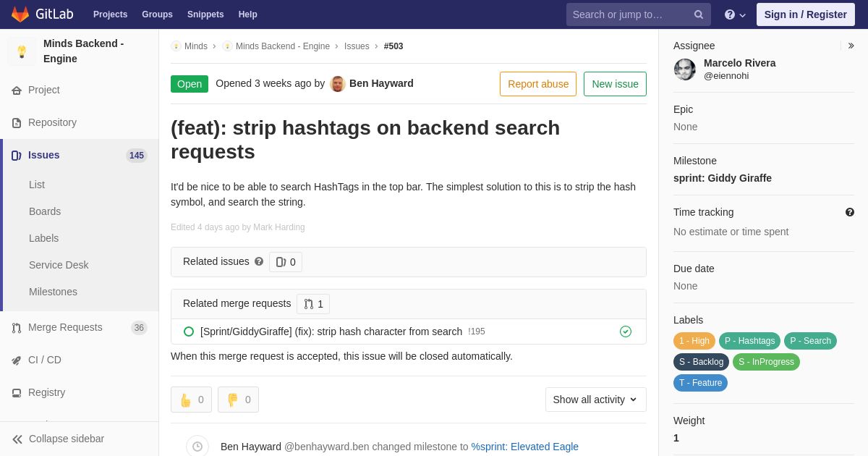The width and height of the screenshot is (868, 456).
Task: Click the pipeline passed green check icon
Action: 626,332
